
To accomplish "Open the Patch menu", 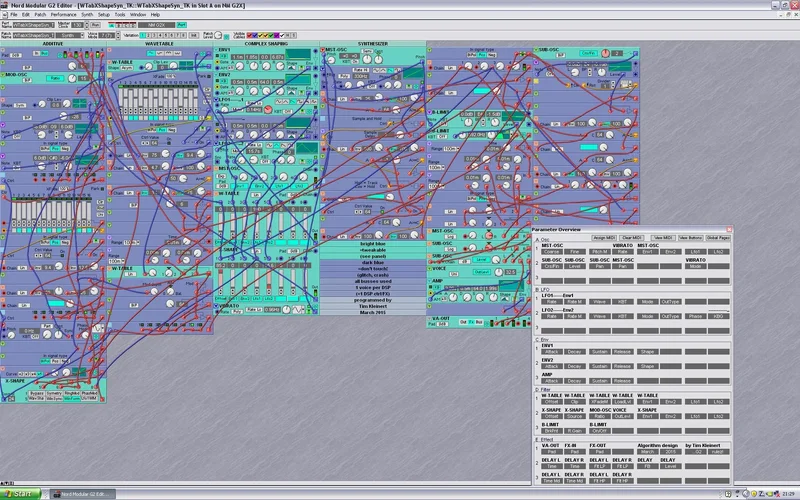I will (x=38, y=15).
